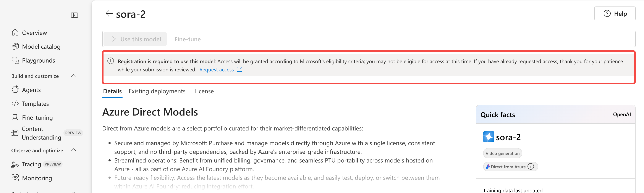Viewport: 644px width, 193px height.
Task: Click the Monitoring icon in sidebar
Action: (15, 178)
